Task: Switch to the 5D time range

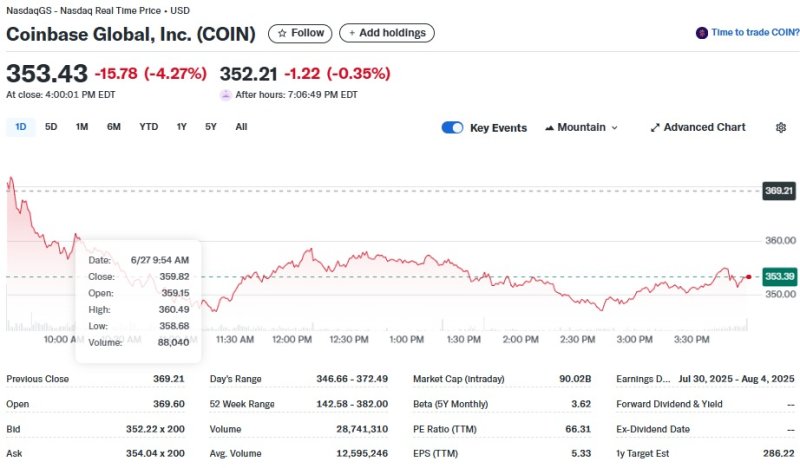Action: 51,127
